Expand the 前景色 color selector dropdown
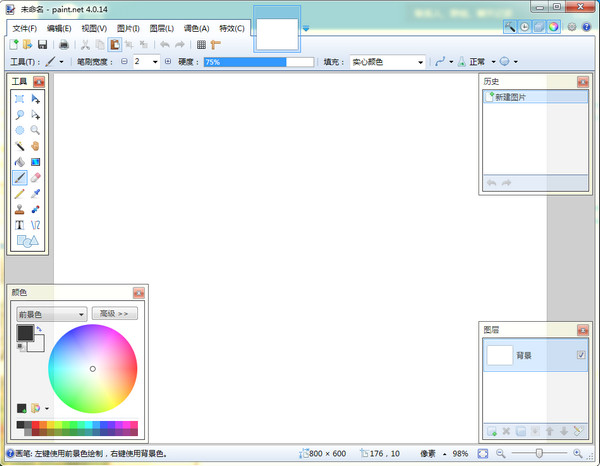600x466 pixels. 52,313
